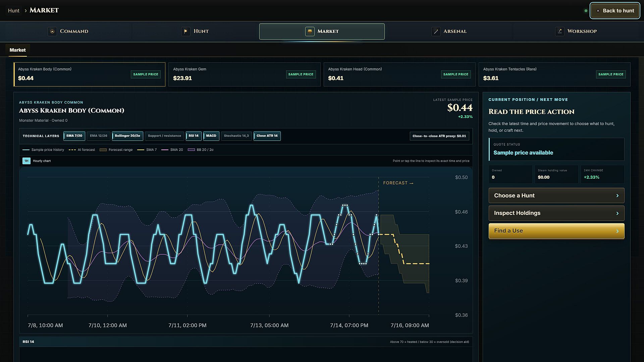Click the Arsenal tab sword icon
The image size is (644, 362).
point(436,32)
